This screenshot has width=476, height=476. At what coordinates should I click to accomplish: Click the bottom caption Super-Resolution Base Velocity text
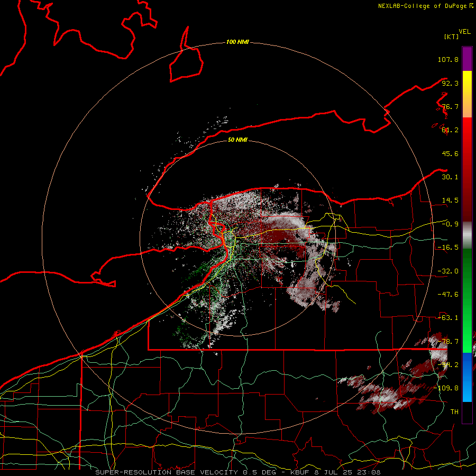[x=237, y=472]
